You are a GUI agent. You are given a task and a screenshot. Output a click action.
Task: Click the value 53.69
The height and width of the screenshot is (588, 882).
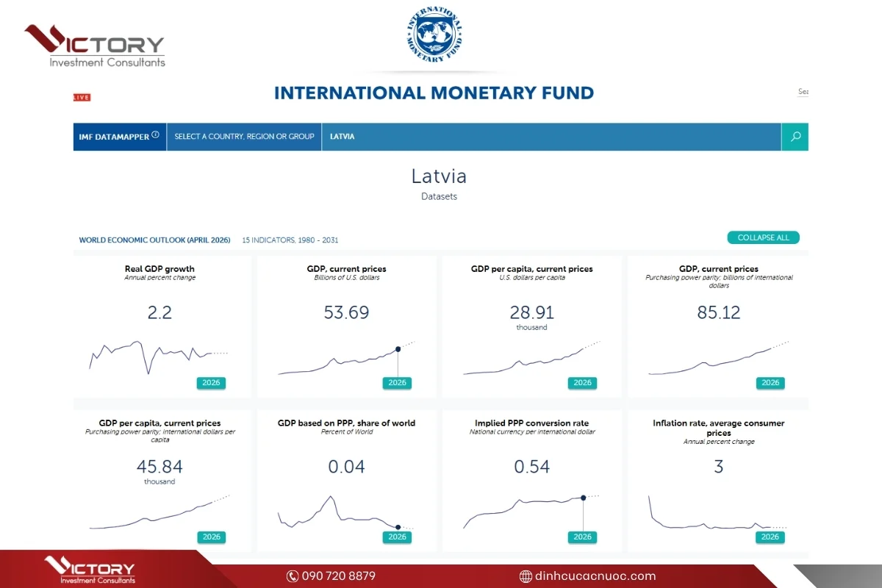[346, 312]
